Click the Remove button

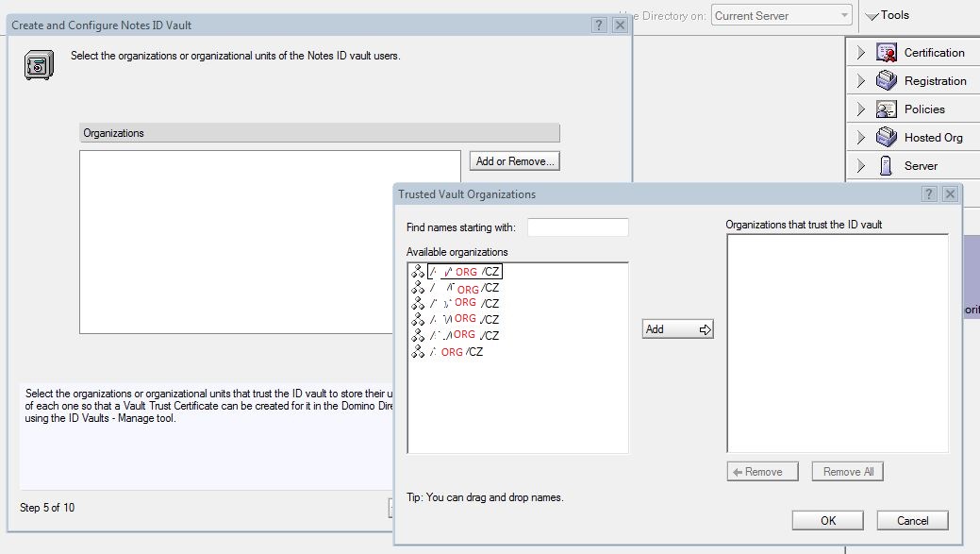(762, 472)
